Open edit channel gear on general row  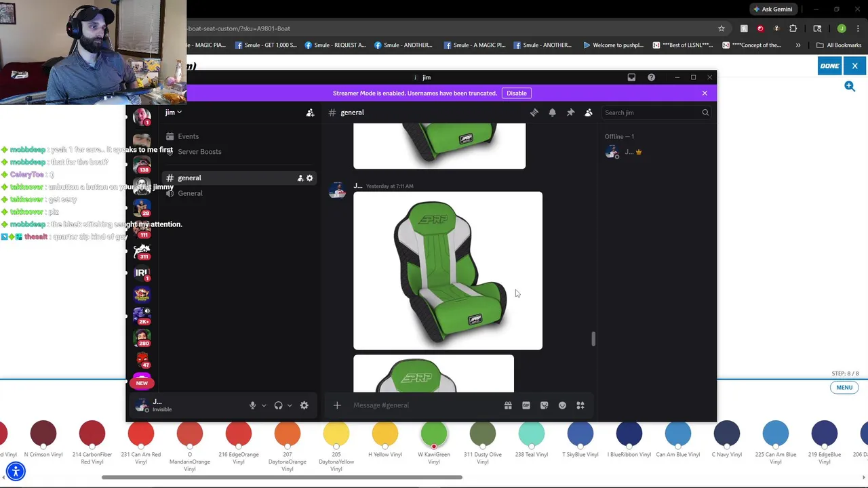pos(310,178)
